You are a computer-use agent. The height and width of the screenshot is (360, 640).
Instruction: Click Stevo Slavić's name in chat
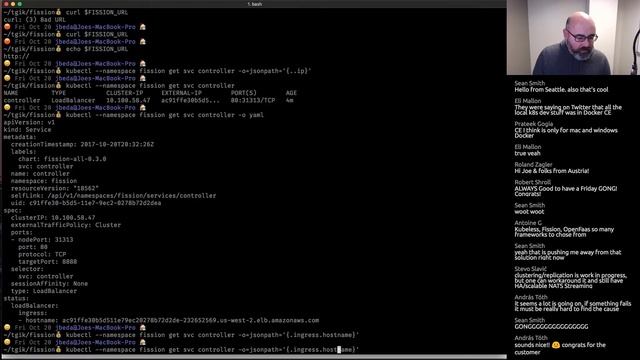tap(530, 269)
